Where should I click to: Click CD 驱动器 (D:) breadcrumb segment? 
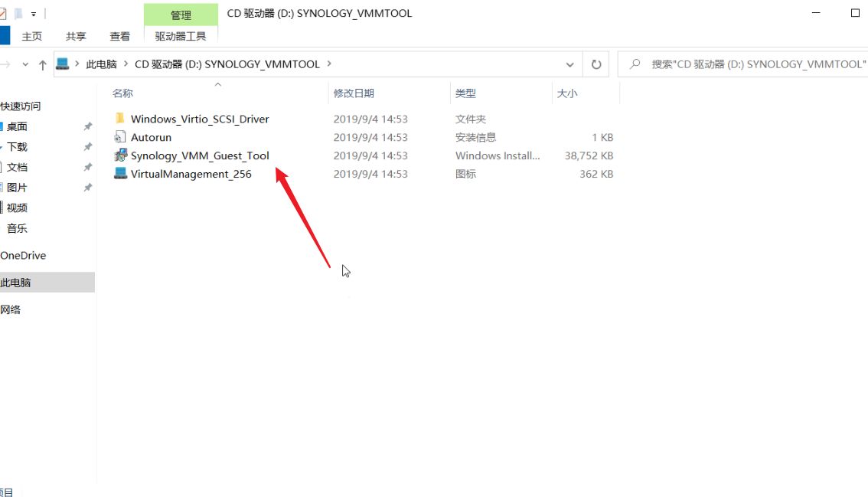pos(227,64)
